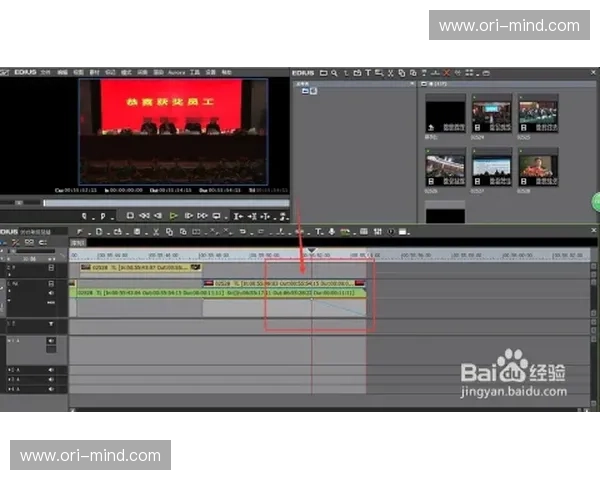Screen dimensions: 600x480
Task: Open the first menu after the EDIUS logo
Action: pyautogui.click(x=47, y=73)
